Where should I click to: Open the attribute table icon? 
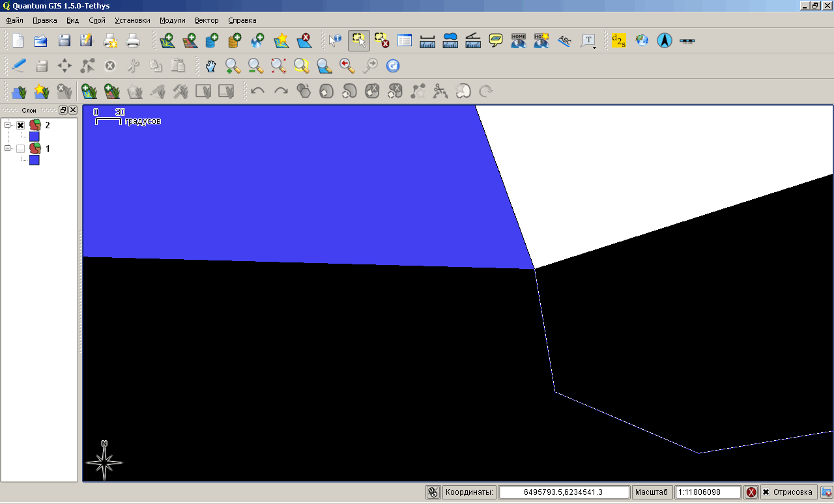[x=405, y=40]
